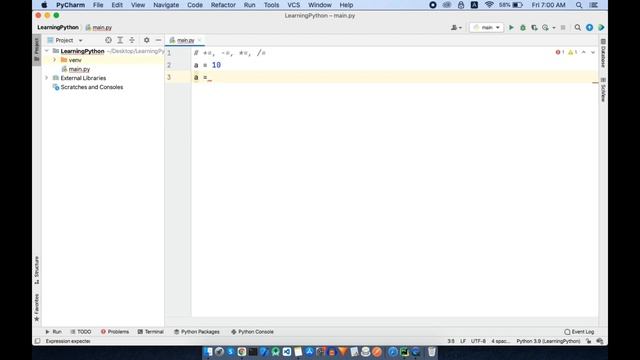This screenshot has width=640, height=360.
Task: Open Trash in the Dock
Action: tap(431, 351)
